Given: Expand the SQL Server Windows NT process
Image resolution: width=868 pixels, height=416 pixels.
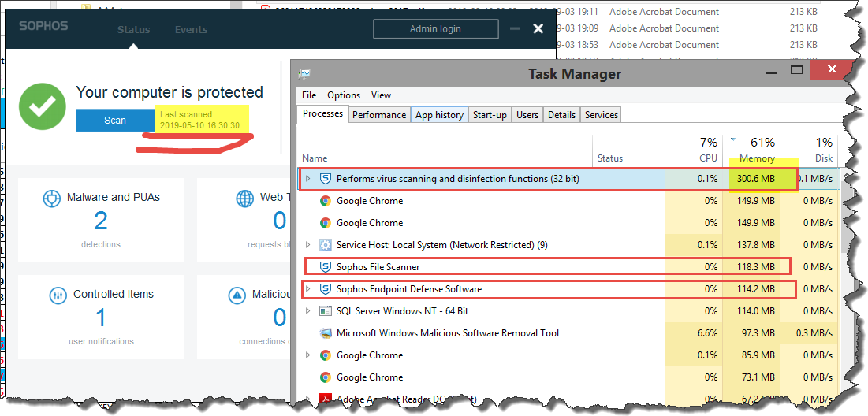Looking at the screenshot, I should click(x=308, y=311).
